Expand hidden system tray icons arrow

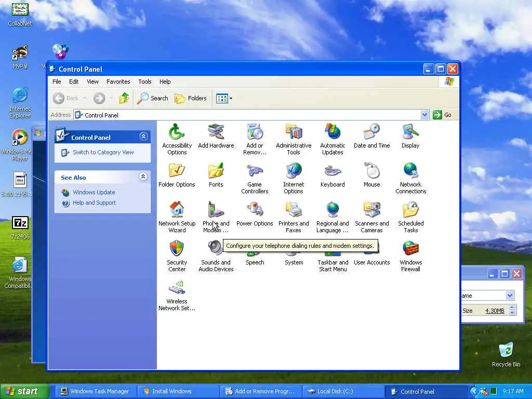[x=474, y=391]
